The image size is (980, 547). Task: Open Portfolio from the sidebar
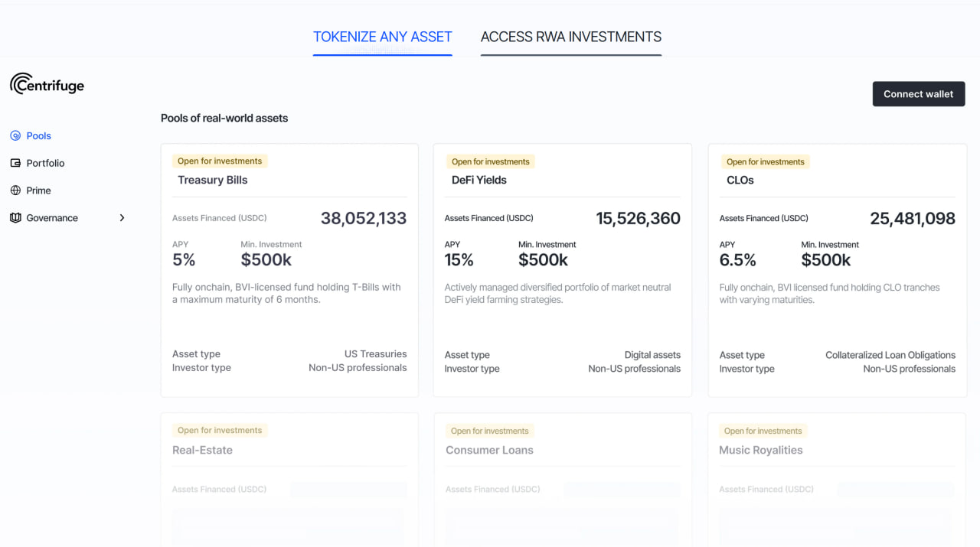[45, 163]
